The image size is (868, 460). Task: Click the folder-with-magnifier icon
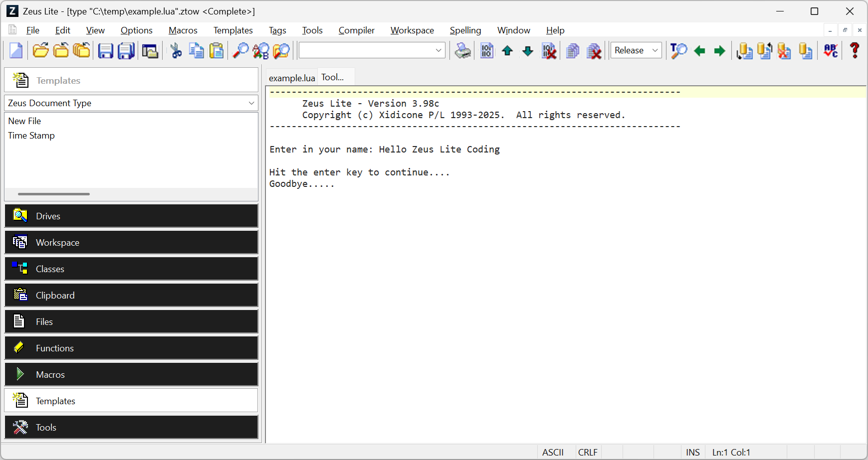point(281,50)
